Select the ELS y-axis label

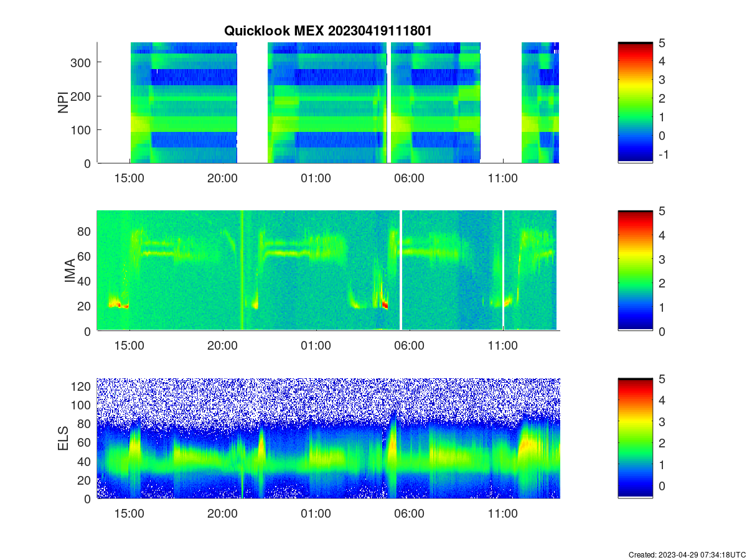click(63, 439)
